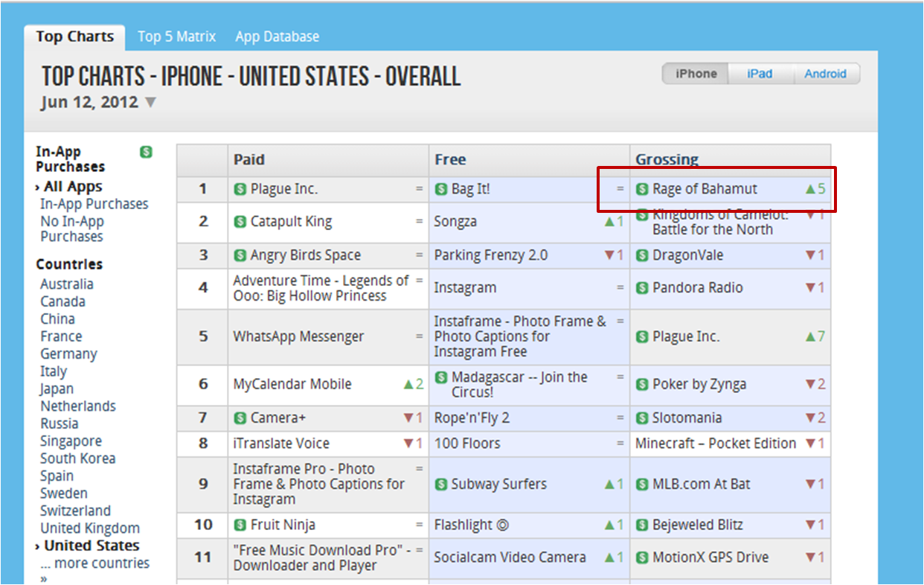
Task: Open Minecraft – Pocket Edition in Grossing column
Action: 715,444
